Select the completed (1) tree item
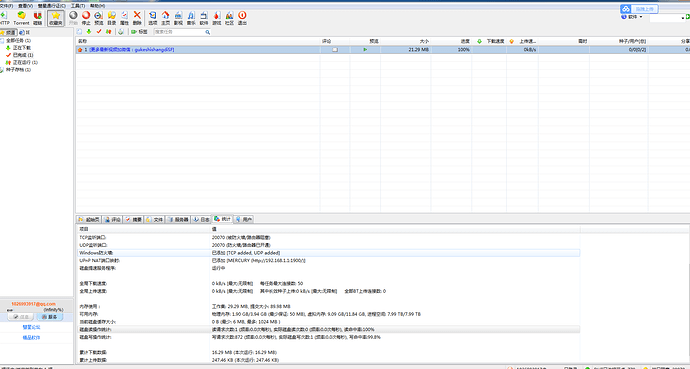Viewport: 690px width, 369px height. coord(19,55)
